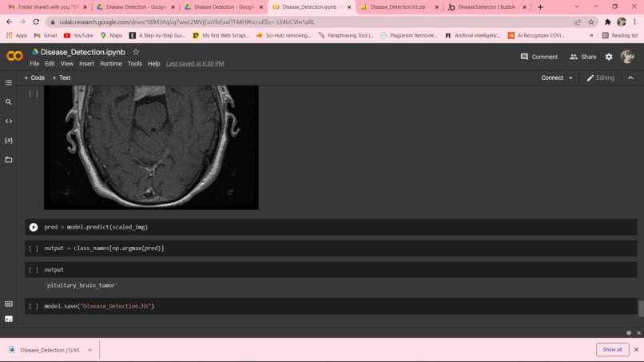The width and height of the screenshot is (644, 362).
Task: Open options caret for Disease_Detection (1).h5 download
Action: coord(89,350)
